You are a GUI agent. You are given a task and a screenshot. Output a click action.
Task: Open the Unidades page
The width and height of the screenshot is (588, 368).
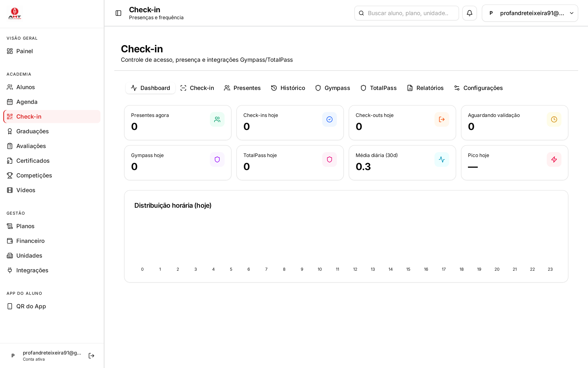[52, 256]
